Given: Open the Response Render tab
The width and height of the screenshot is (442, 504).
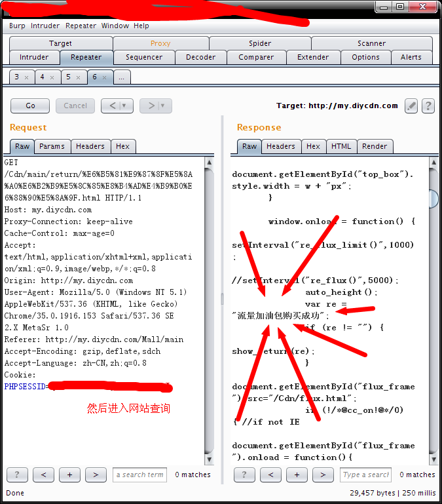Looking at the screenshot, I should [375, 147].
